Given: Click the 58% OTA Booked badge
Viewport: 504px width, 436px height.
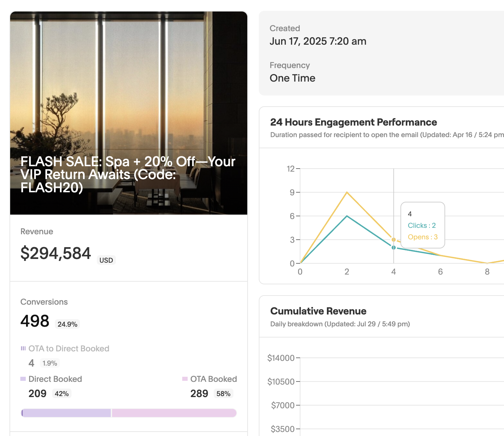Looking at the screenshot, I should tap(223, 394).
